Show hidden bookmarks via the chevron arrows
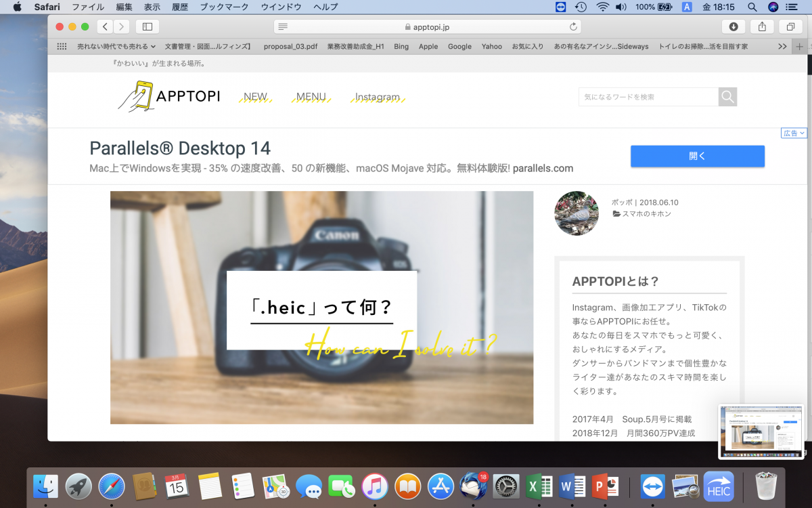The height and width of the screenshot is (508, 812). pyautogui.click(x=782, y=46)
